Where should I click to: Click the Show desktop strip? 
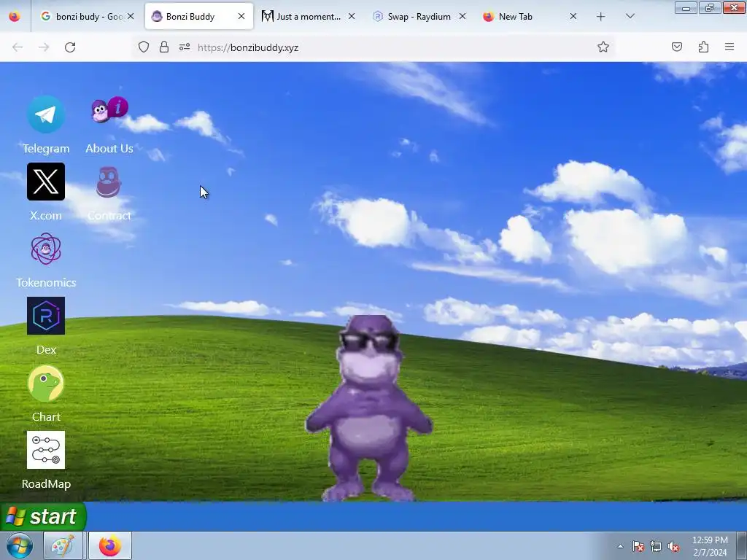(742, 545)
